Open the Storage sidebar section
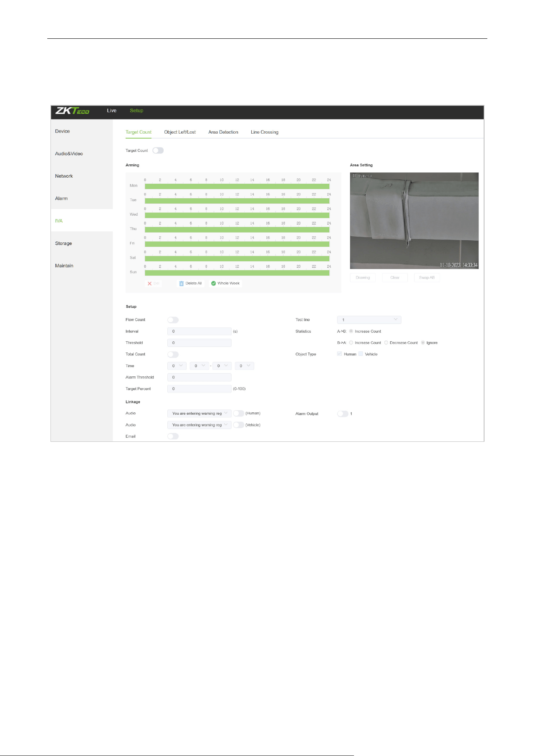 [82, 244]
